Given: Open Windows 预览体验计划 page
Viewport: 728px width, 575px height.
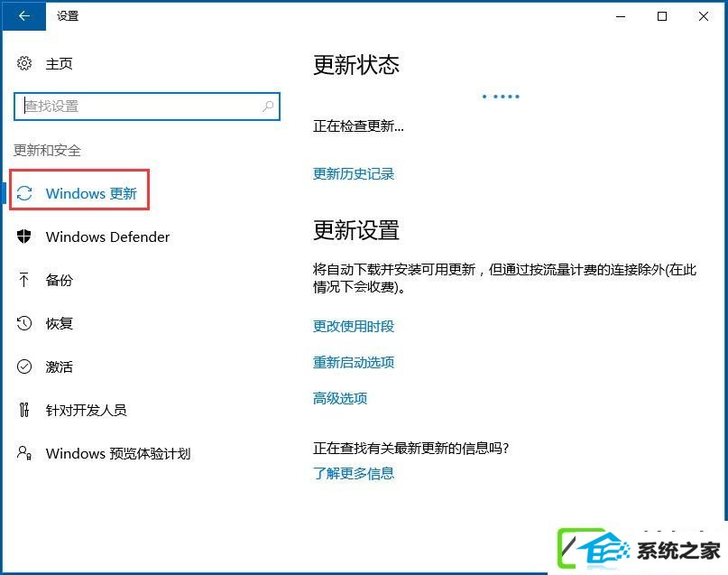Looking at the screenshot, I should click(x=118, y=453).
